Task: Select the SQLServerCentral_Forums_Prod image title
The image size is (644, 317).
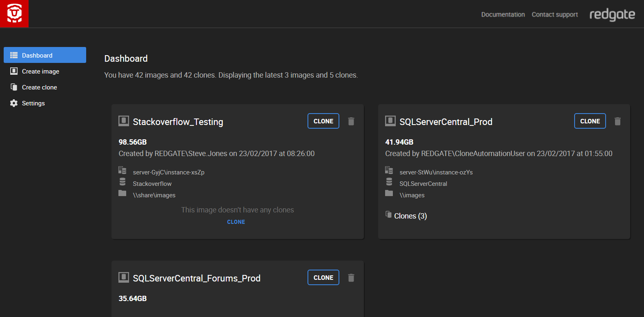Action: 196,278
